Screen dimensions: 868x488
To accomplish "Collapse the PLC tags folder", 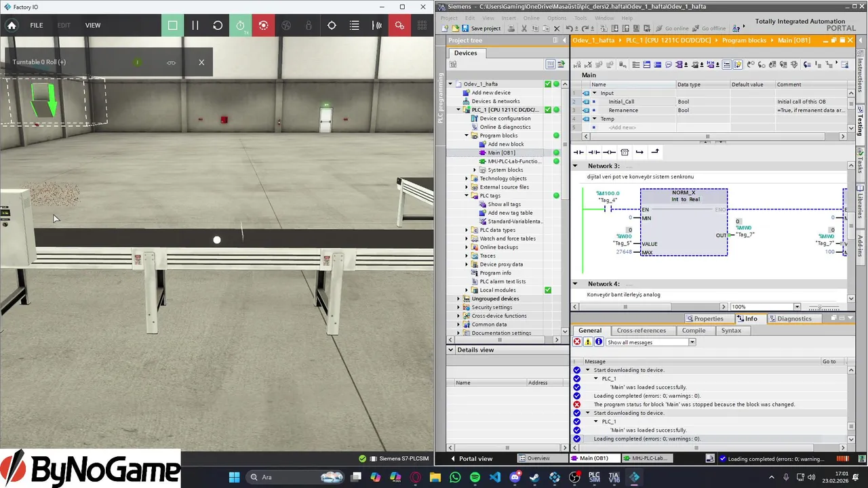I will pyautogui.click(x=467, y=195).
